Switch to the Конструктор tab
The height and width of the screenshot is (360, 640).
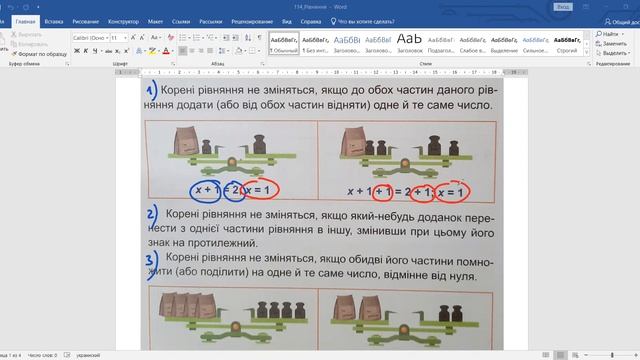(123, 22)
